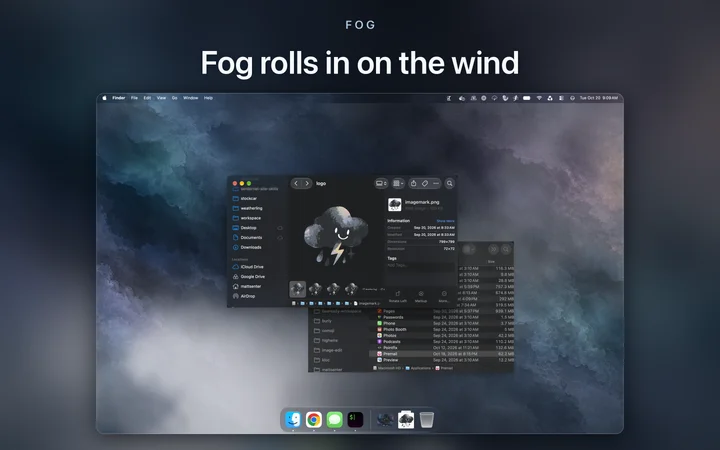Select the second cloud thumbnail in gallery strip
The height and width of the screenshot is (450, 720).
pos(315,289)
